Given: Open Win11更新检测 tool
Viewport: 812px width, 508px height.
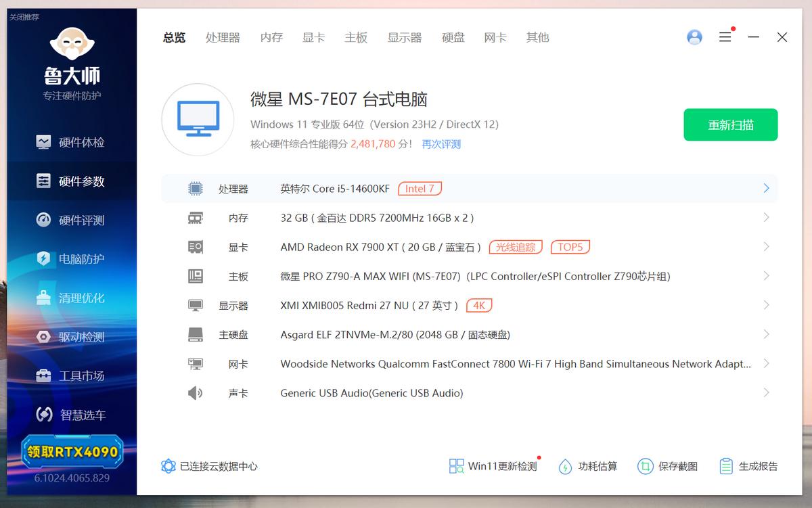Looking at the screenshot, I should 493,466.
